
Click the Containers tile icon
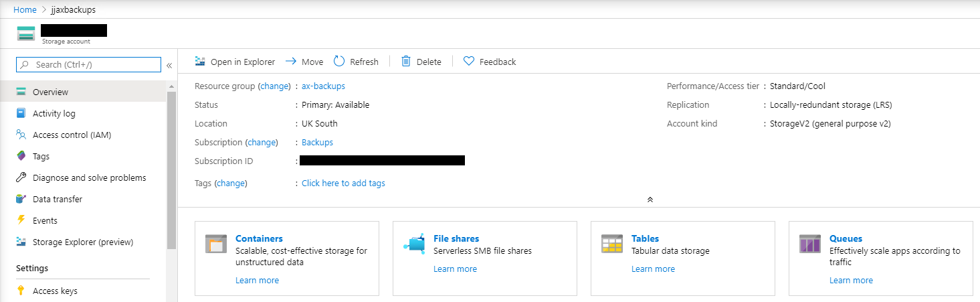(217, 244)
